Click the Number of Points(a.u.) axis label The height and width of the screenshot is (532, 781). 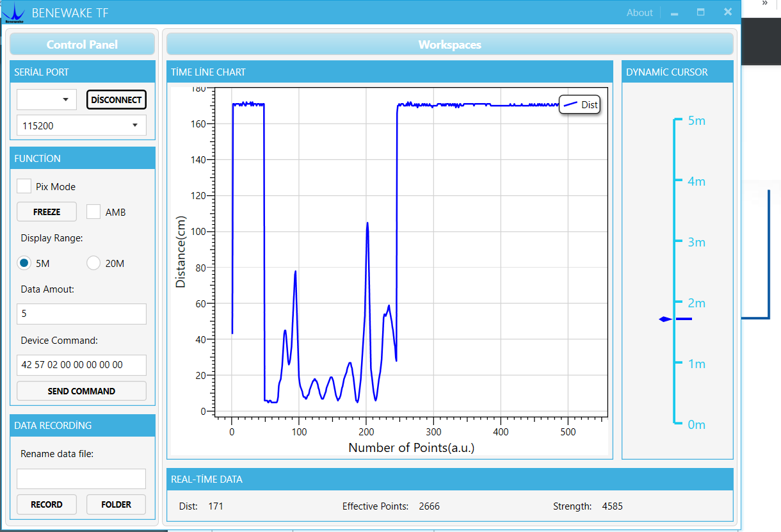pyautogui.click(x=411, y=447)
